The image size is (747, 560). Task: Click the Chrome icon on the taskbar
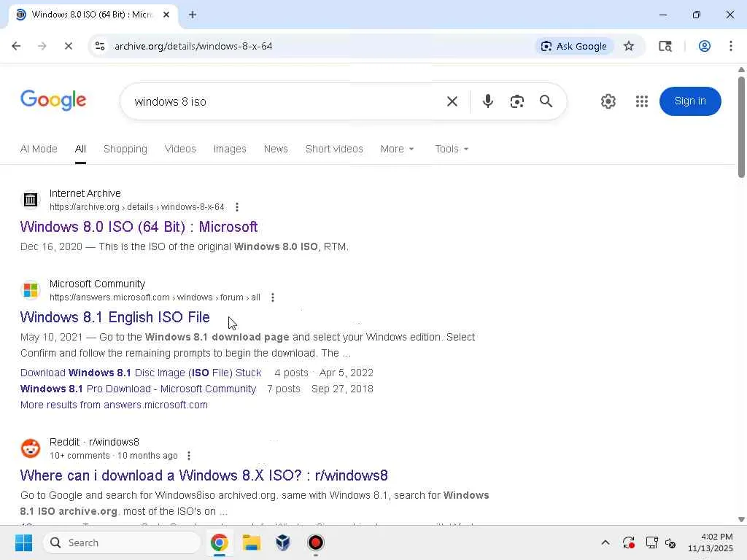pos(219,542)
